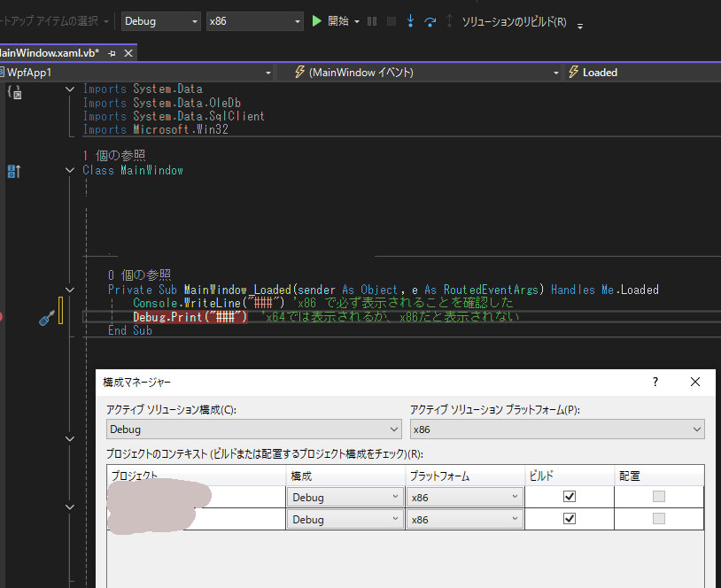Click the help question mark in 構成マネージャー

pyautogui.click(x=655, y=382)
